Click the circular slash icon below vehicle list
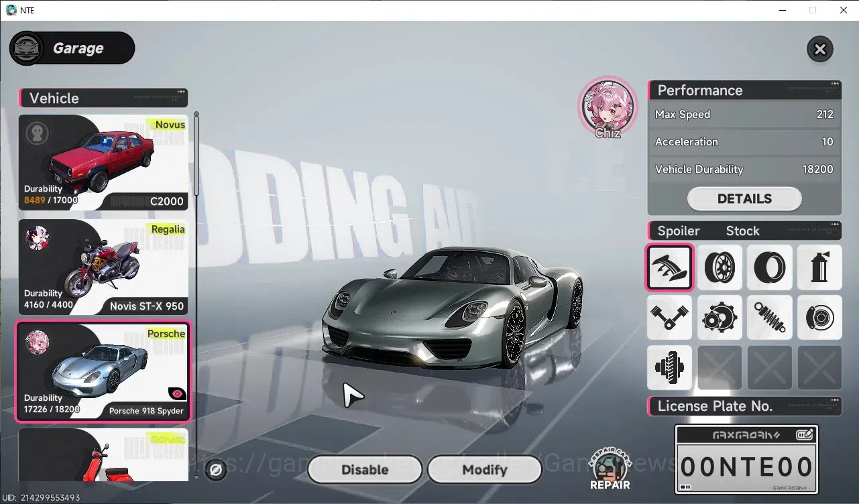Image resolution: width=859 pixels, height=504 pixels. tap(216, 470)
